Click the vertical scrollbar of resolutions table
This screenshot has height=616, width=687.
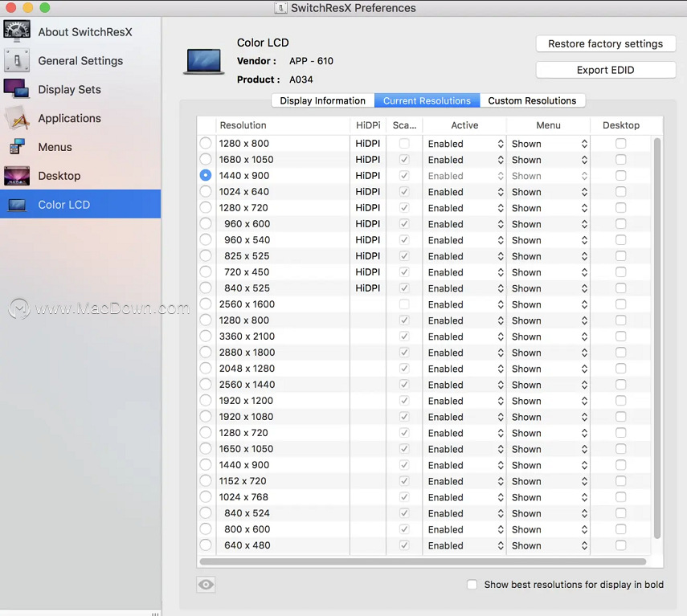pos(656,338)
